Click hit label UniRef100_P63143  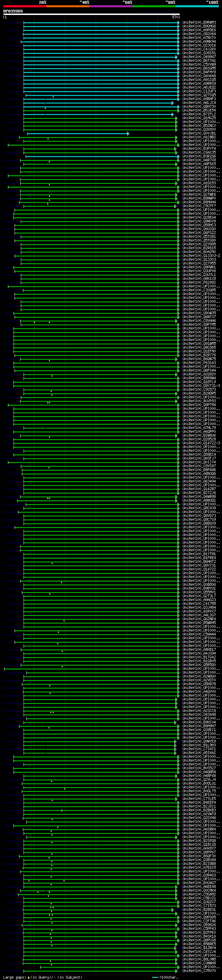click(199, 363)
